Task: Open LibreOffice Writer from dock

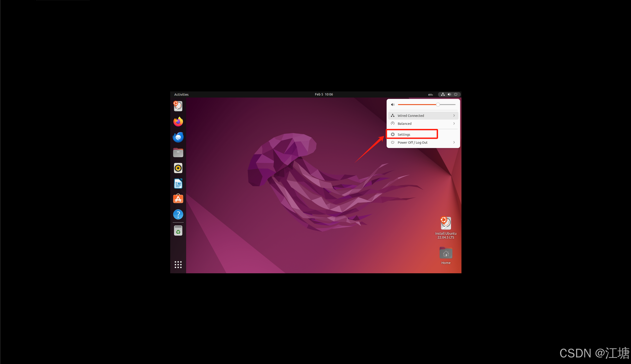Action: (178, 184)
